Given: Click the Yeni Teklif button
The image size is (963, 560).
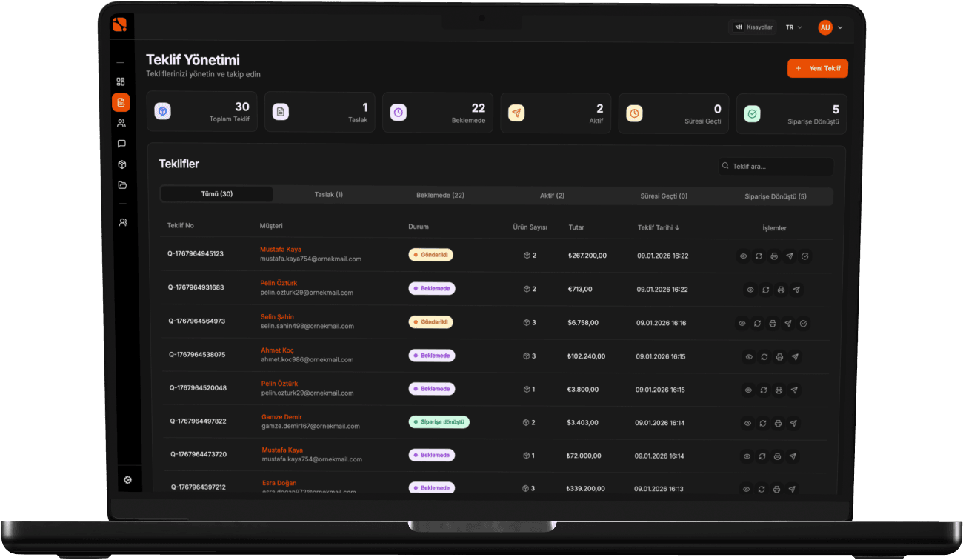Looking at the screenshot, I should tap(817, 68).
